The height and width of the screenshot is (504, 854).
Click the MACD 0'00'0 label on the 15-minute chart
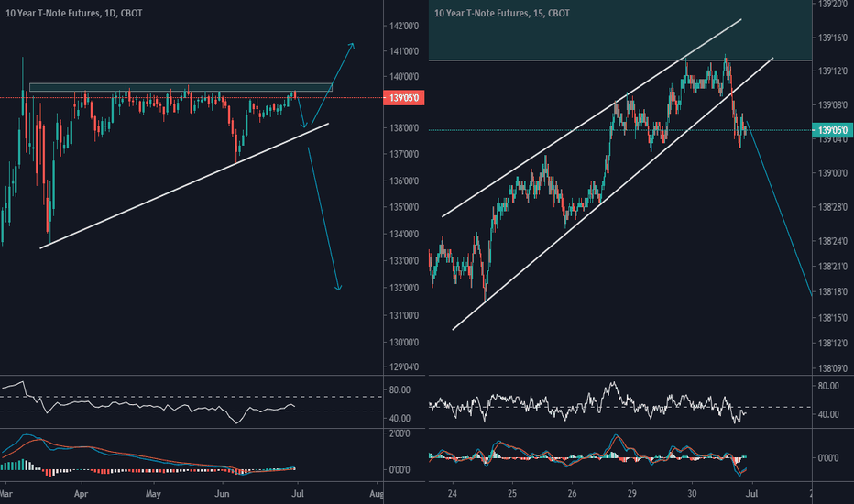(828, 458)
